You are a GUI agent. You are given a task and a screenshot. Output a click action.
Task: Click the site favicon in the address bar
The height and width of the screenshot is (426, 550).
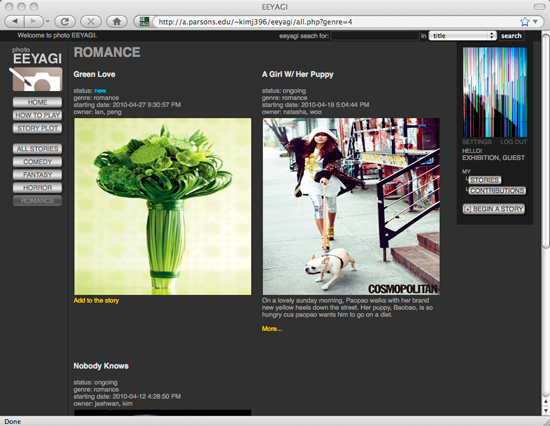144,22
